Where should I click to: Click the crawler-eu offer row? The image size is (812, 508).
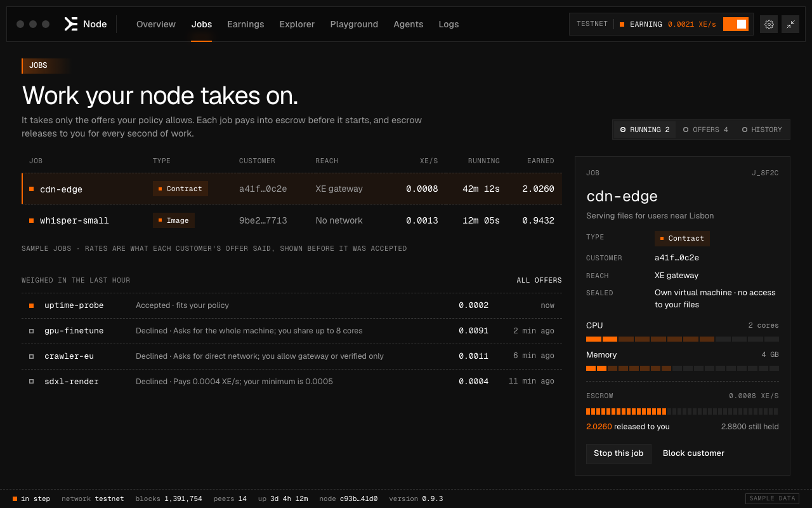292,356
